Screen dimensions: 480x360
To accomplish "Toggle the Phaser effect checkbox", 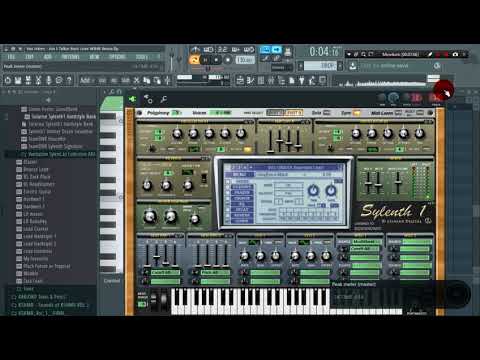I will pos(228,192).
